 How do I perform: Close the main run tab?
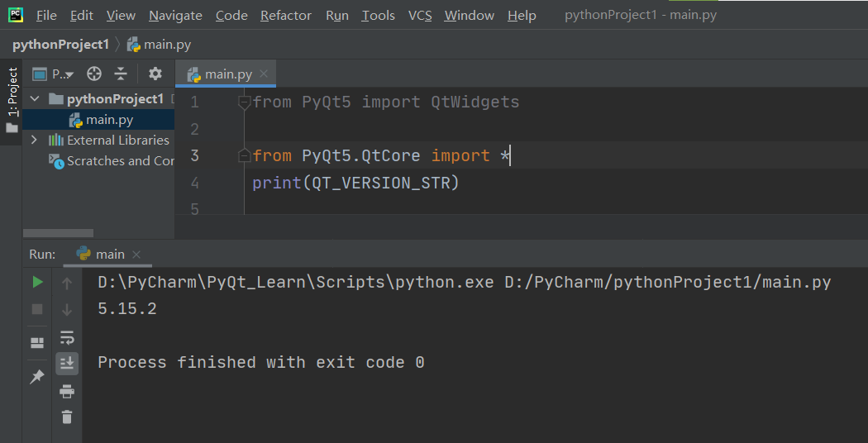[x=136, y=255]
